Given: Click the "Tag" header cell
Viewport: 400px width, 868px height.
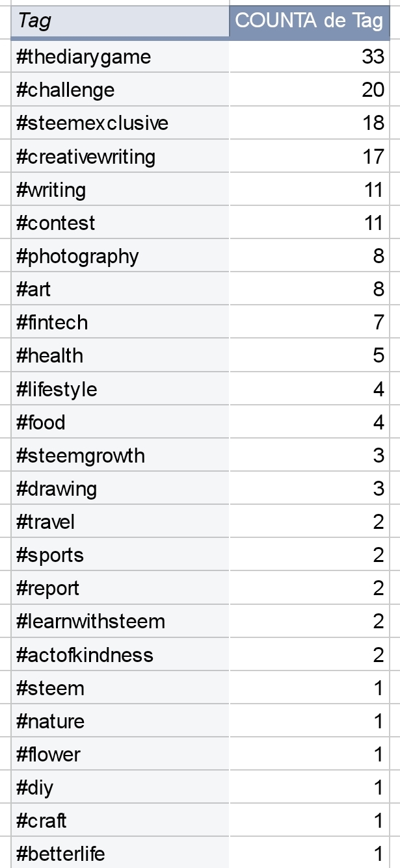Looking at the screenshot, I should pyautogui.click(x=120, y=21).
